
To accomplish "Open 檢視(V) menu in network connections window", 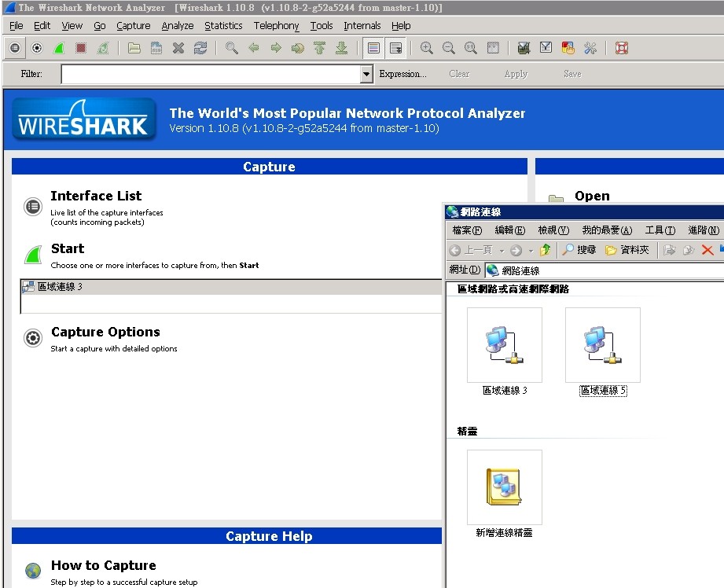I will click(553, 230).
